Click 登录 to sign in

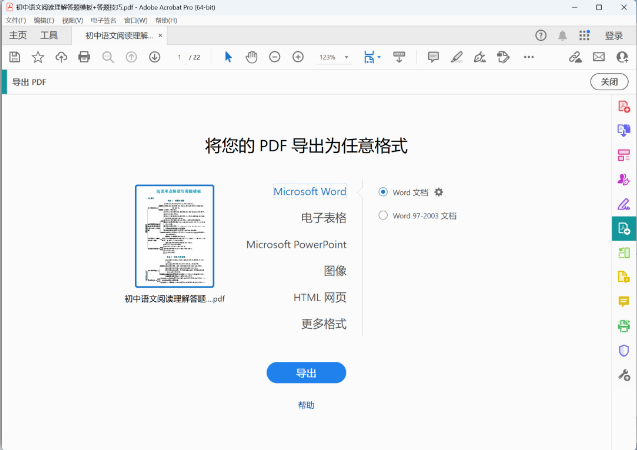tap(613, 36)
